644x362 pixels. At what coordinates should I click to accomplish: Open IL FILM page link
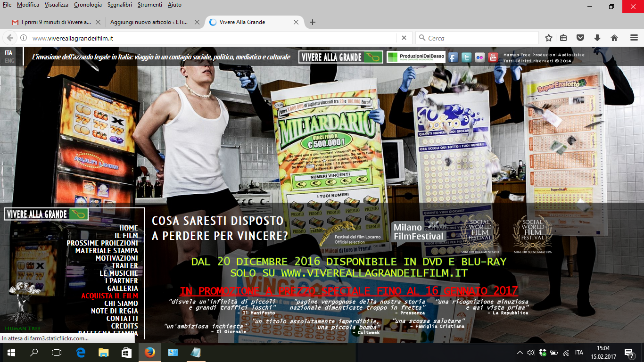coord(126,236)
